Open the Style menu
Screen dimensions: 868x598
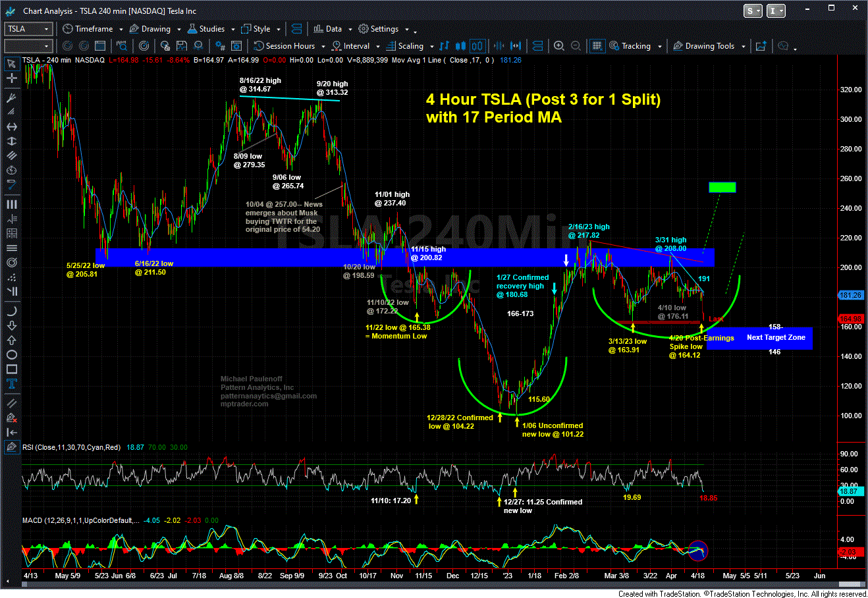(257, 29)
